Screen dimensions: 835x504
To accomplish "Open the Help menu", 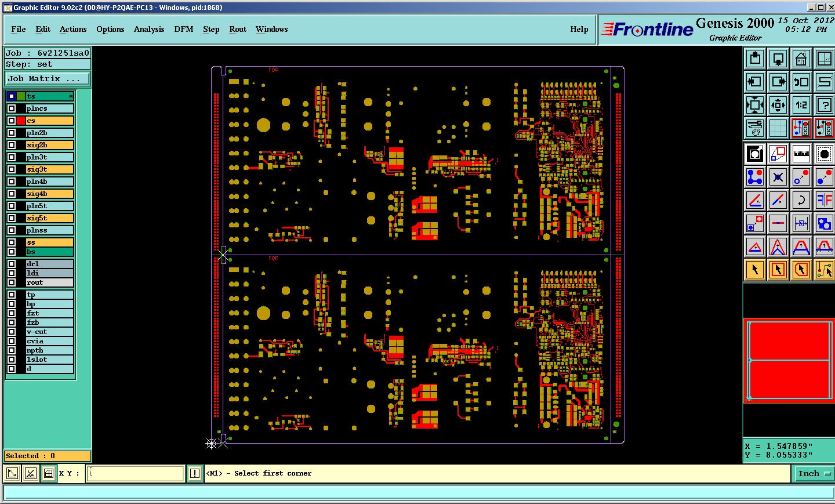I will [x=579, y=29].
